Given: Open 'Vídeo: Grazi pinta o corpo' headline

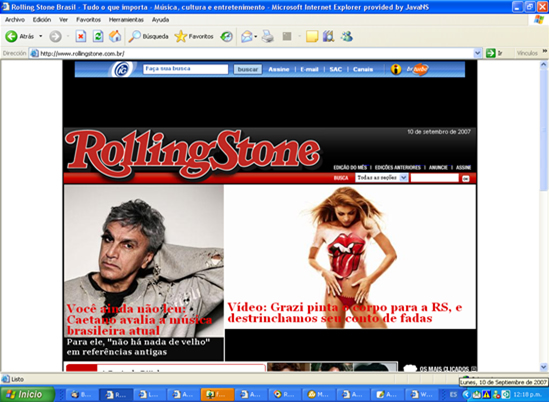Looking at the screenshot, I should click(x=345, y=312).
